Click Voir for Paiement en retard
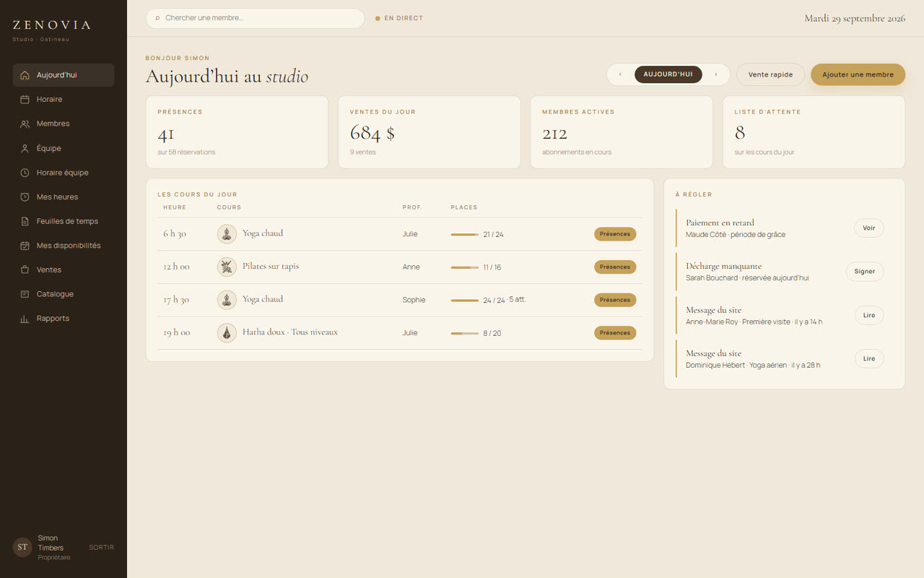The width and height of the screenshot is (924, 578). click(x=869, y=228)
